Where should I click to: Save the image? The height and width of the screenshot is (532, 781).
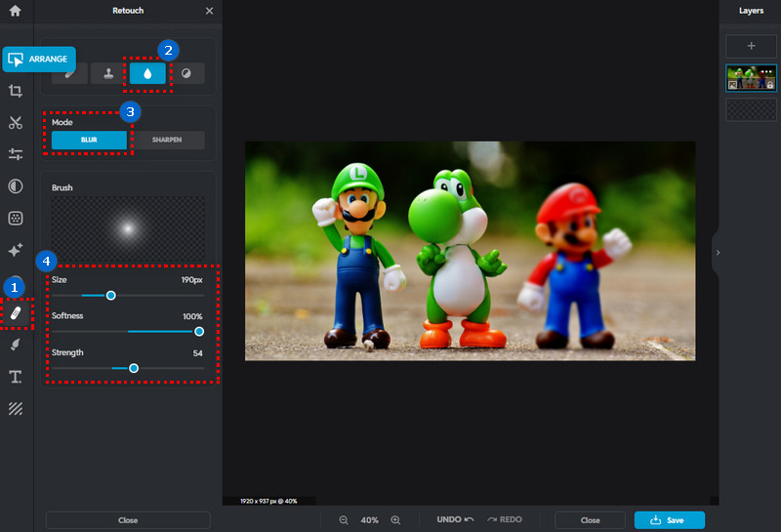pyautogui.click(x=670, y=520)
